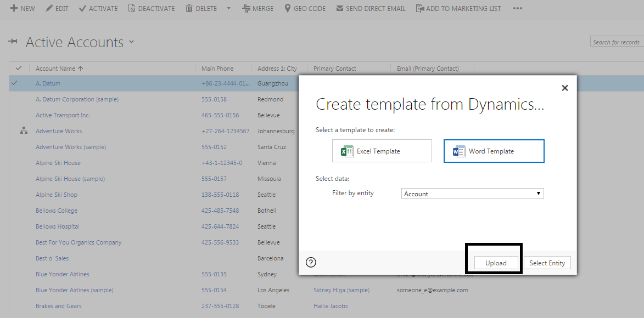Open the Alpine Ski House account

coord(58,163)
